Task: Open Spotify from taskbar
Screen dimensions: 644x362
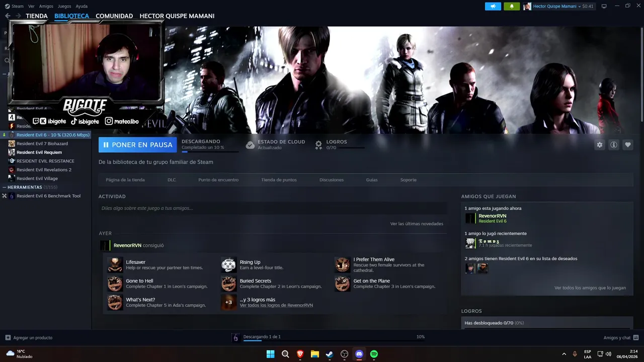Action: click(x=374, y=354)
